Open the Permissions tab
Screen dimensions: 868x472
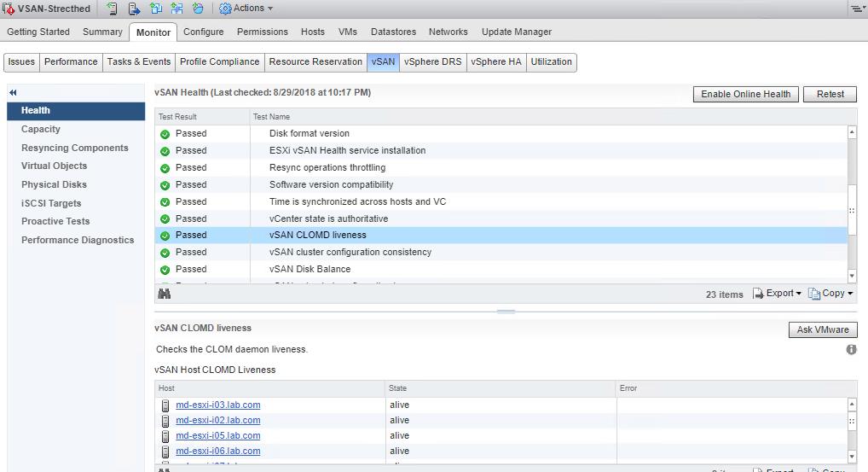(x=263, y=32)
